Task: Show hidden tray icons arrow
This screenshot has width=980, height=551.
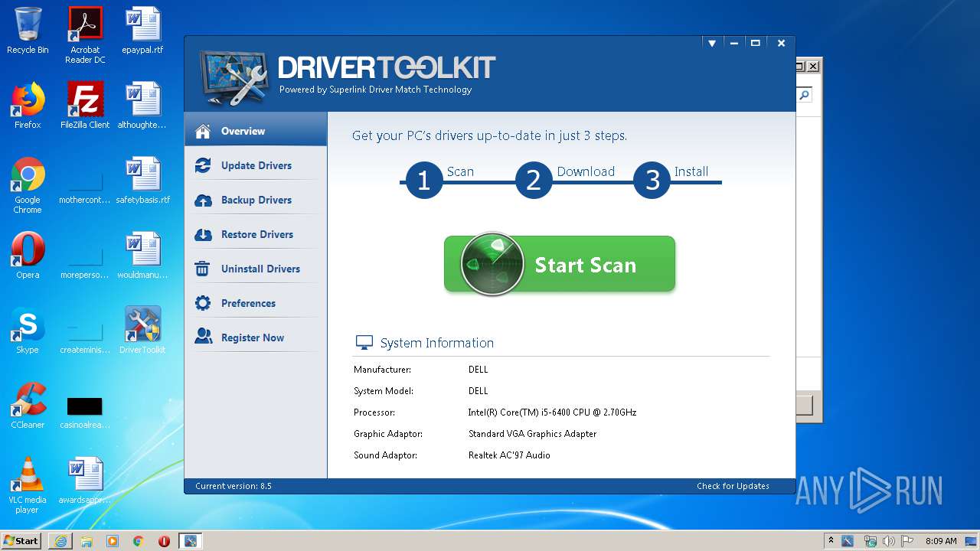Action: (x=831, y=540)
